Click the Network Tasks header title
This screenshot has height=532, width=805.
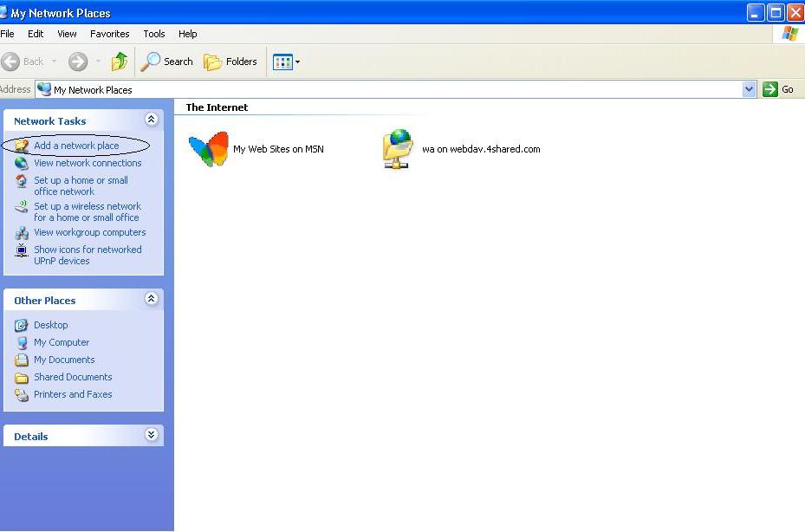coord(49,121)
